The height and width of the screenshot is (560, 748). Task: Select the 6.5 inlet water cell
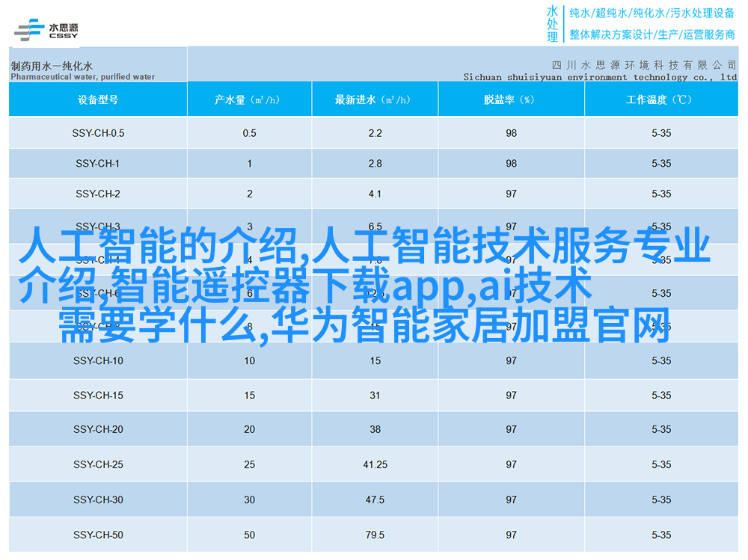click(x=375, y=226)
